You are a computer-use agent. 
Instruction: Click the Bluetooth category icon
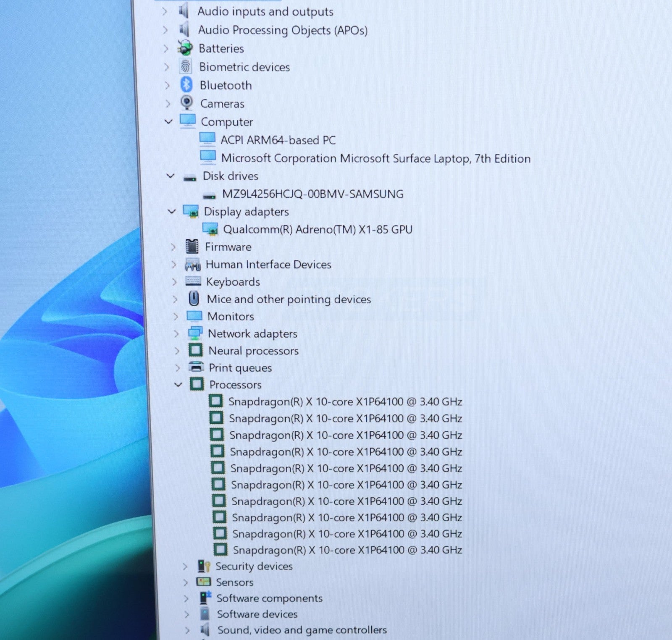point(186,85)
